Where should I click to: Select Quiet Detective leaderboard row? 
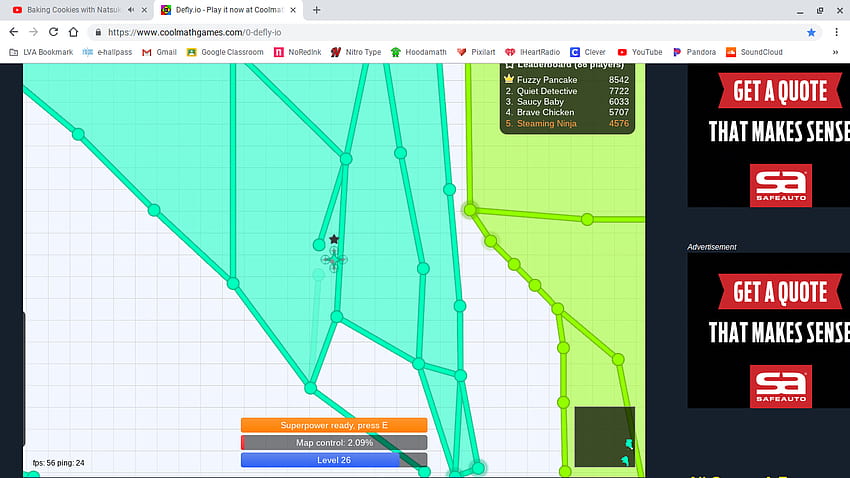[x=566, y=91]
